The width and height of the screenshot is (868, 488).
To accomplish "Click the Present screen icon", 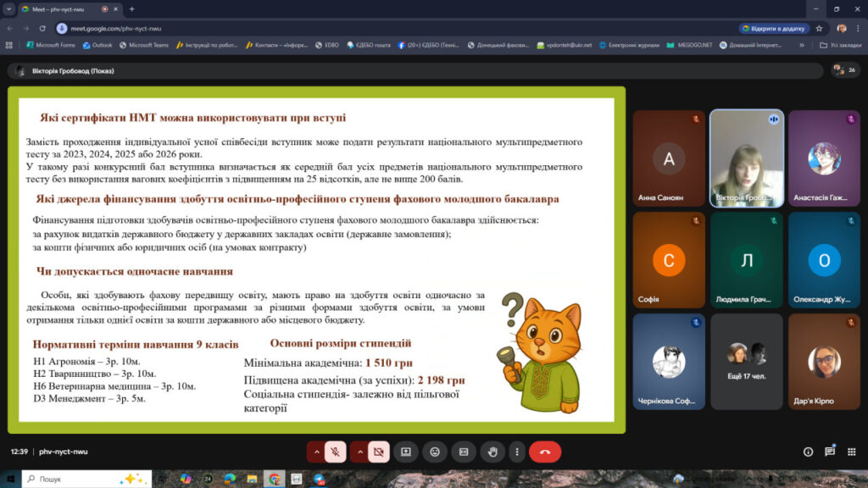I will 405,452.
